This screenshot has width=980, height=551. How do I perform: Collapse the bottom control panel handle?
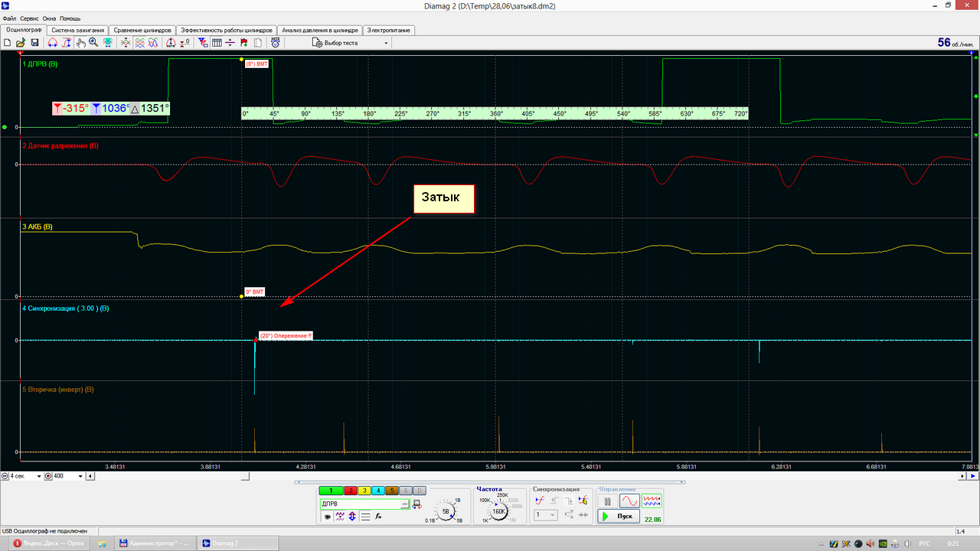[x=488, y=482]
